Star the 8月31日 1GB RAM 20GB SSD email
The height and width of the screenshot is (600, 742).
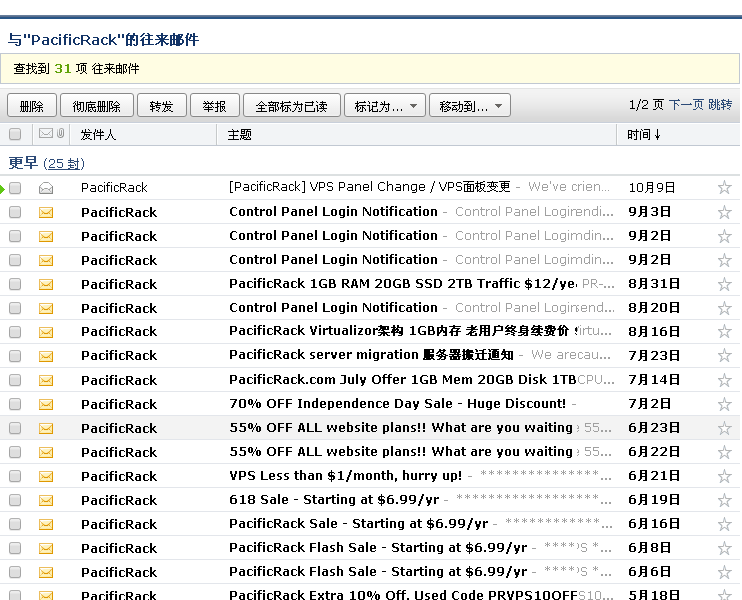[724, 284]
